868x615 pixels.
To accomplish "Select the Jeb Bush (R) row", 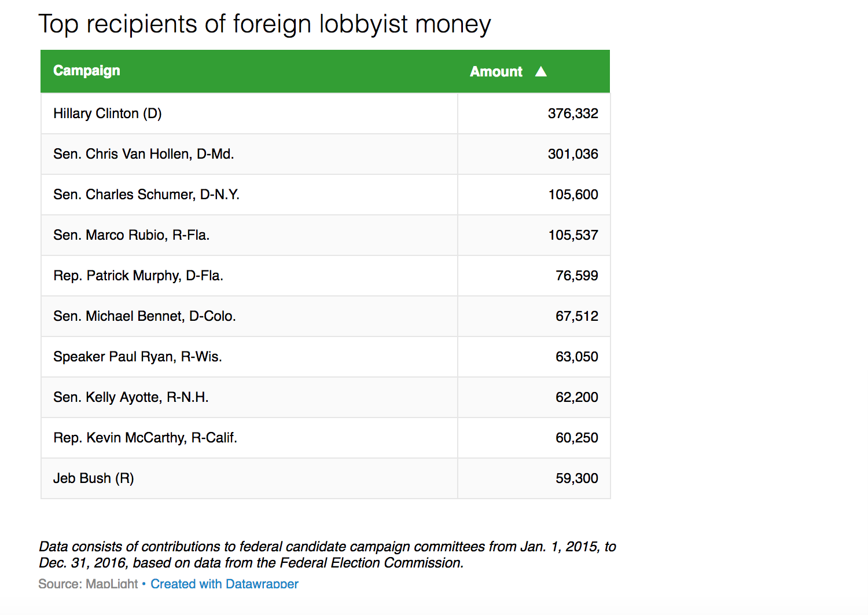I will 94,478.
